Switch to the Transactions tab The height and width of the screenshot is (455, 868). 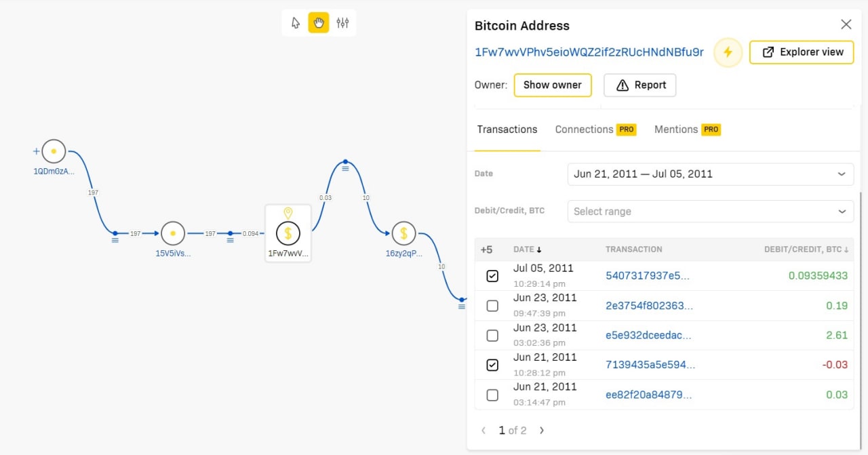click(507, 130)
